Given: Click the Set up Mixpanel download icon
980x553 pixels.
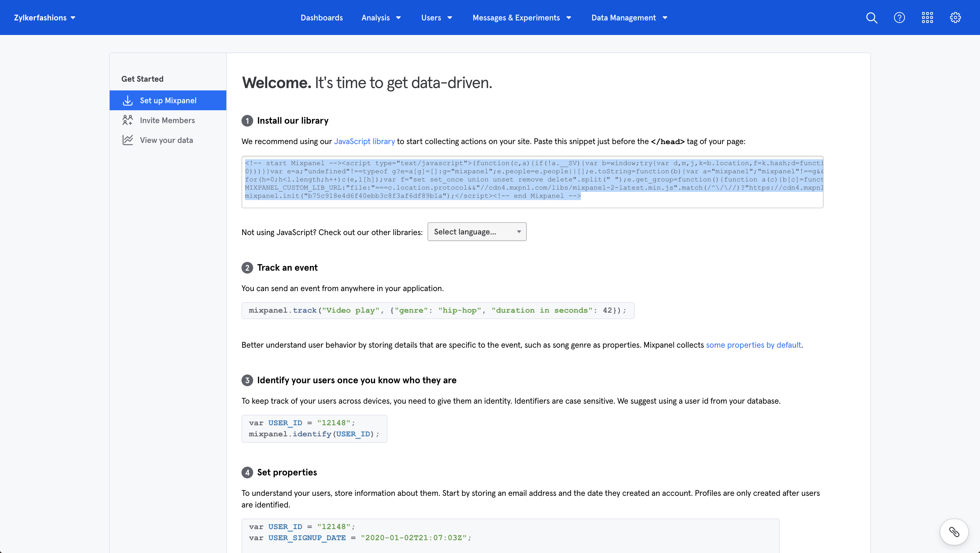Looking at the screenshot, I should pos(127,100).
